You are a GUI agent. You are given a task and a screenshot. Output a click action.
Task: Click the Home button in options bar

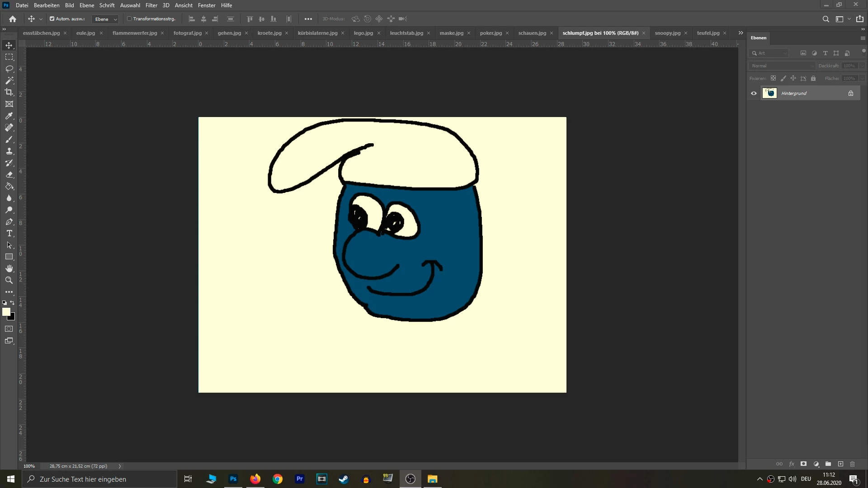13,19
